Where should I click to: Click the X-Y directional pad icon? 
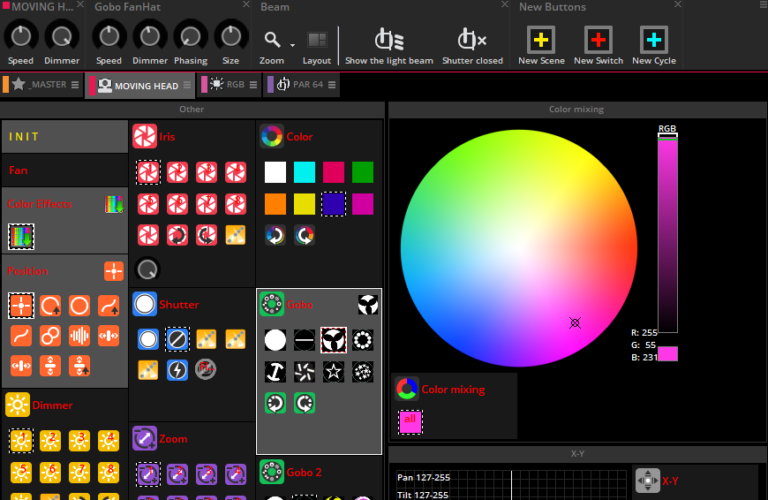coord(648,480)
